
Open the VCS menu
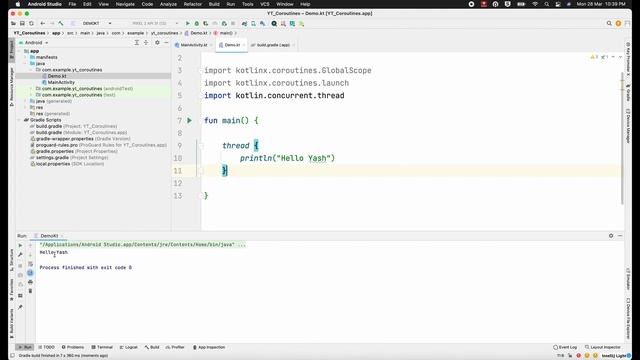click(x=265, y=4)
